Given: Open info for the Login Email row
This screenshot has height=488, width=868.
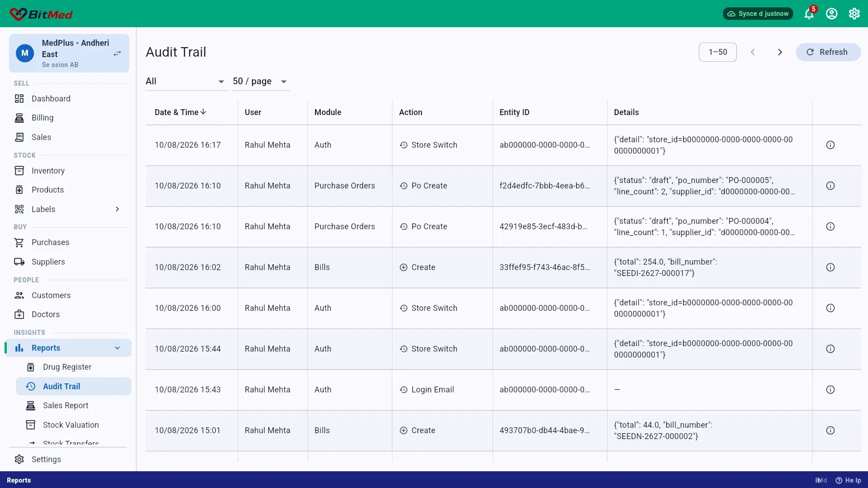Looking at the screenshot, I should (x=830, y=390).
